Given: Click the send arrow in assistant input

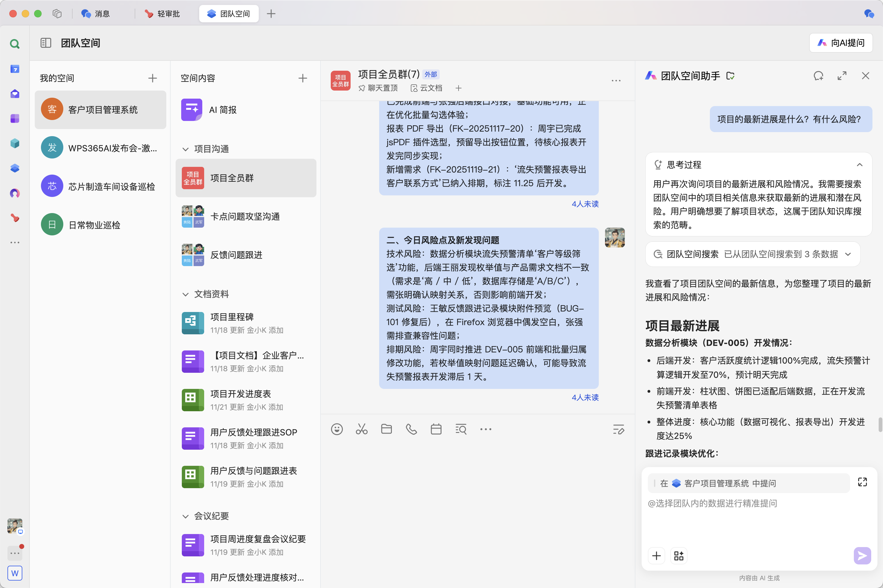Looking at the screenshot, I should 862,555.
